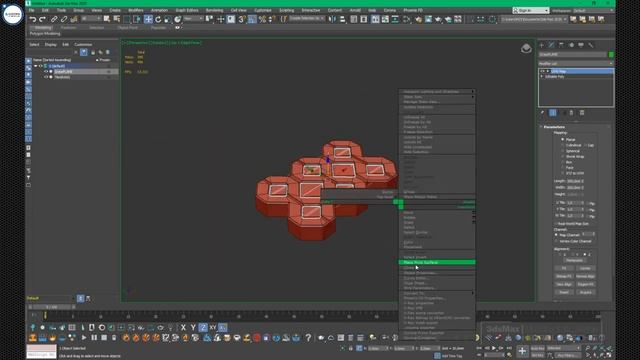This screenshot has height=360, width=640.
Task: Select the Planar mapping radio button
Action: tap(562, 140)
